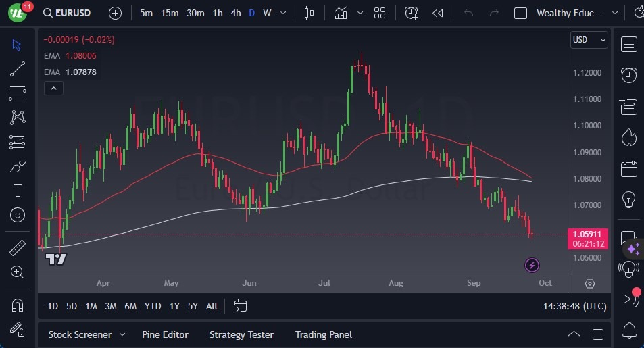Toggle Magnet mode on left toolbar
This screenshot has width=644, height=348.
18,305
